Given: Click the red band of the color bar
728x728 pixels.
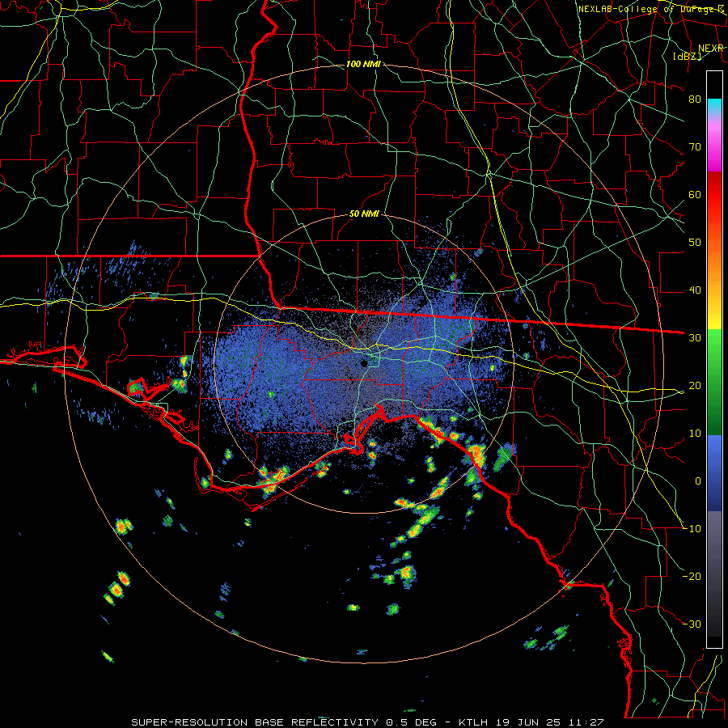Looking at the screenshot, I should pyautogui.click(x=714, y=195).
